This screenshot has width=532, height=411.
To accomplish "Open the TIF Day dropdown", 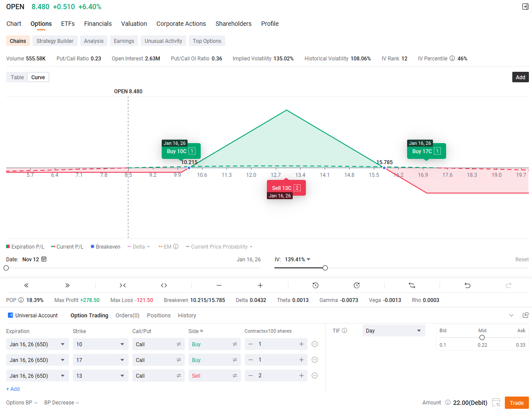I will point(394,330).
